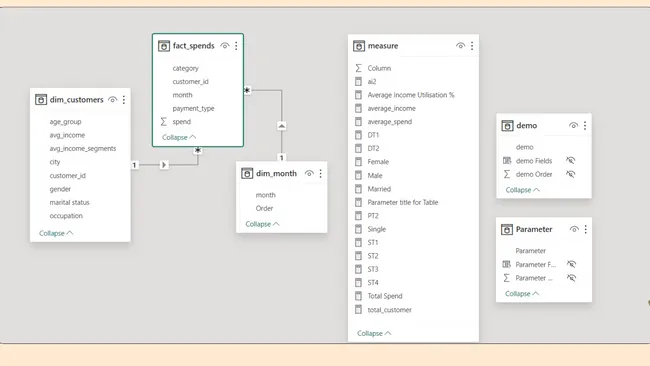
Task: Unhide the demo Fields column
Action: [x=571, y=160]
